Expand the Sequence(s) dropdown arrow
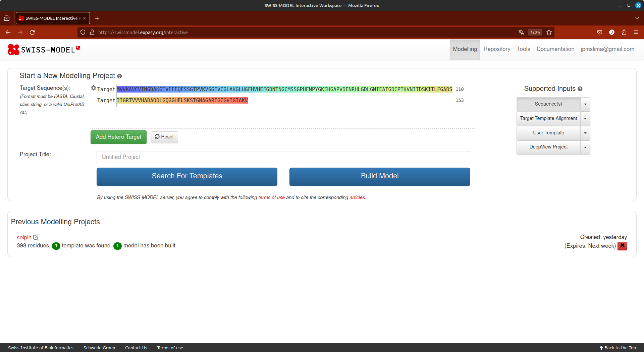 pyautogui.click(x=585, y=104)
